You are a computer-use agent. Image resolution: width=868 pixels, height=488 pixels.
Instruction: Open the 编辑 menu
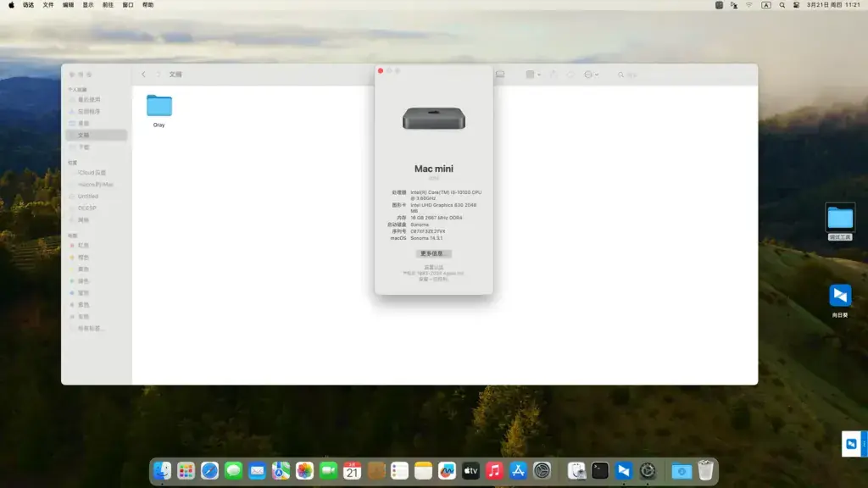68,5
